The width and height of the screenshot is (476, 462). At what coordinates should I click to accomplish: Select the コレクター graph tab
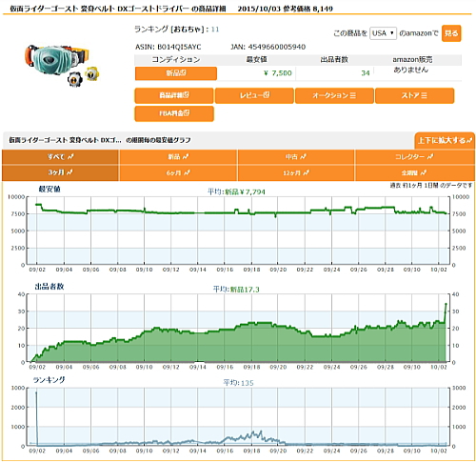coord(414,157)
